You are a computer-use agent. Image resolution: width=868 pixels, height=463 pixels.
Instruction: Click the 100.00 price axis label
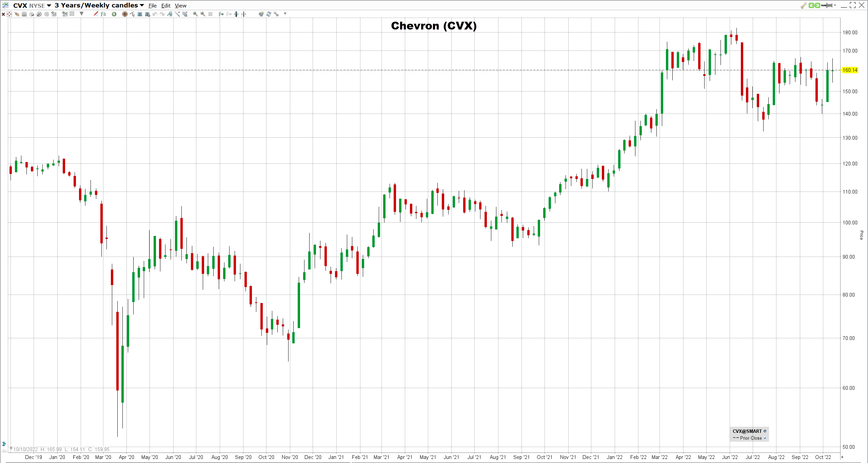(850, 223)
